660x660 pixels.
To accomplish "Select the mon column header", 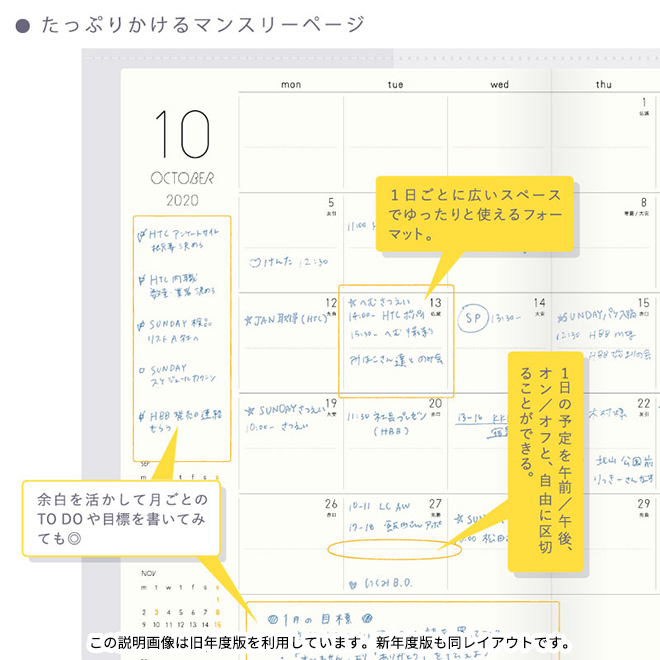I will point(291,85).
